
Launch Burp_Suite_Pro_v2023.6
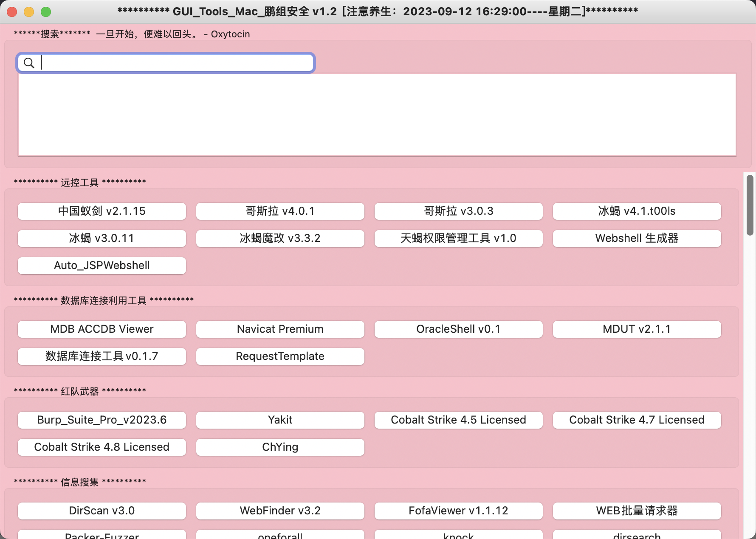[102, 420]
